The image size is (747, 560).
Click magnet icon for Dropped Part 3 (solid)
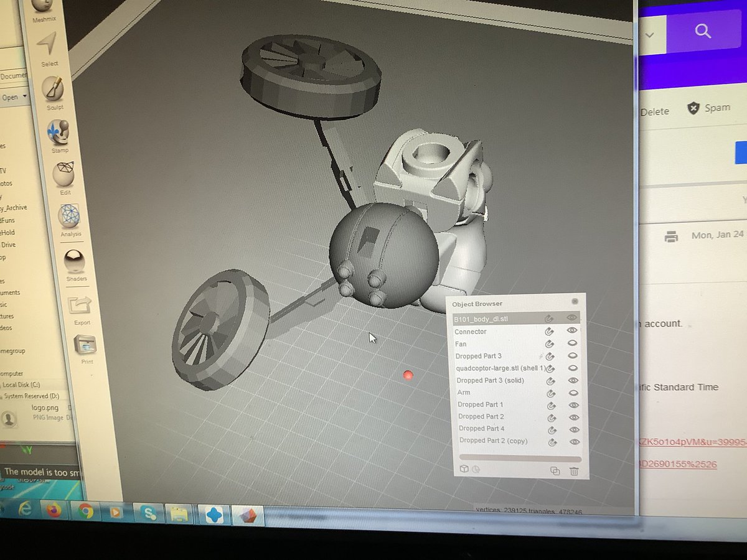(550, 381)
